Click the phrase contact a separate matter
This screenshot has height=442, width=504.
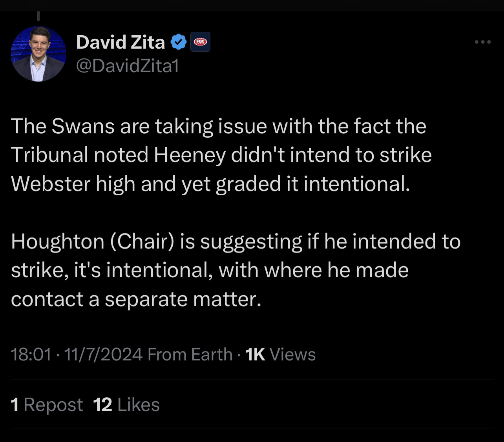[136, 299]
